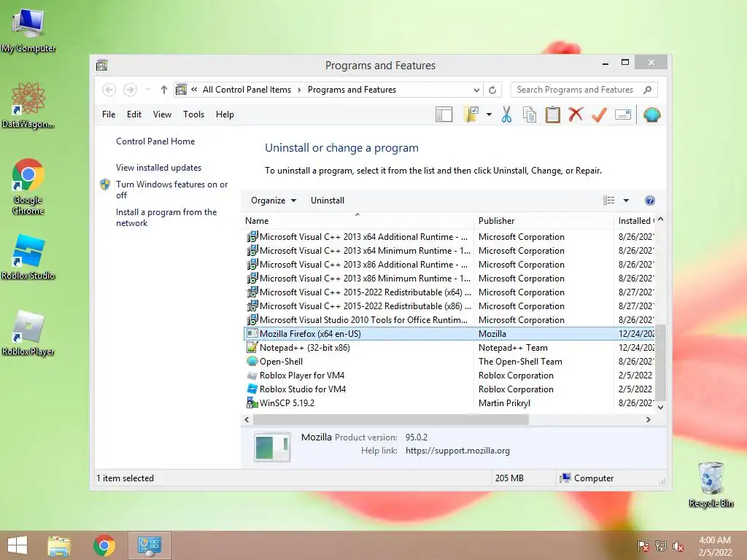Click Install a program from the network

point(166,217)
